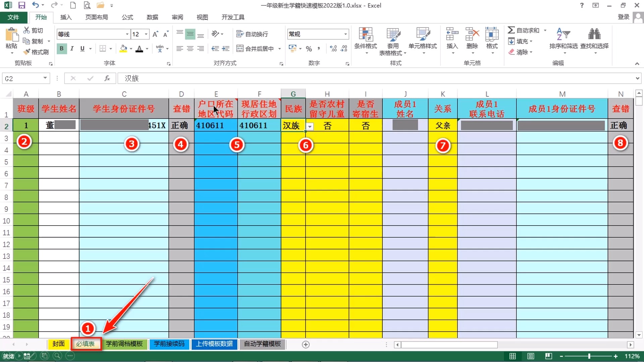The width and height of the screenshot is (644, 362).
Task: Open the font name dropdown
Action: tap(127, 34)
